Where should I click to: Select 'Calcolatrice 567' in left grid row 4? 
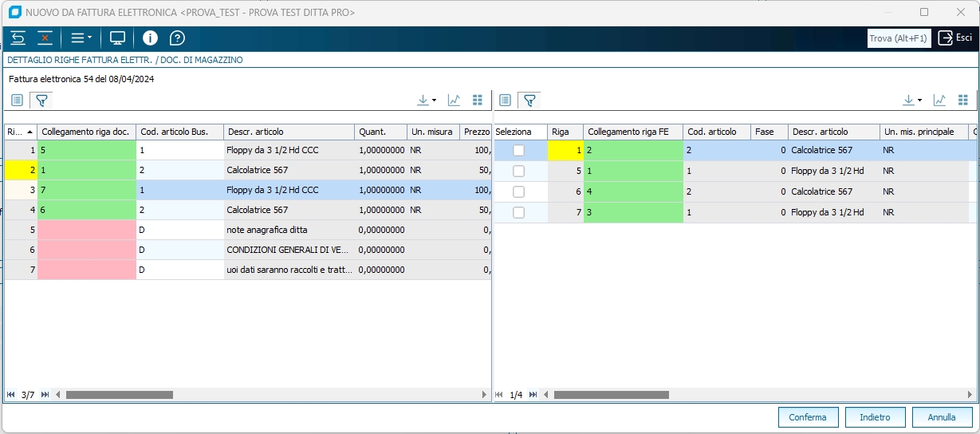pyautogui.click(x=289, y=210)
